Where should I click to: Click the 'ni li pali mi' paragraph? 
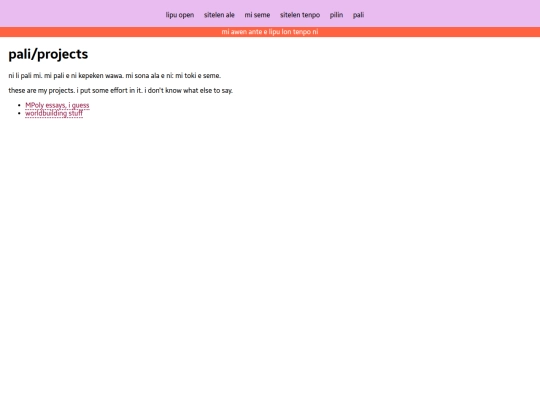[x=115, y=76]
